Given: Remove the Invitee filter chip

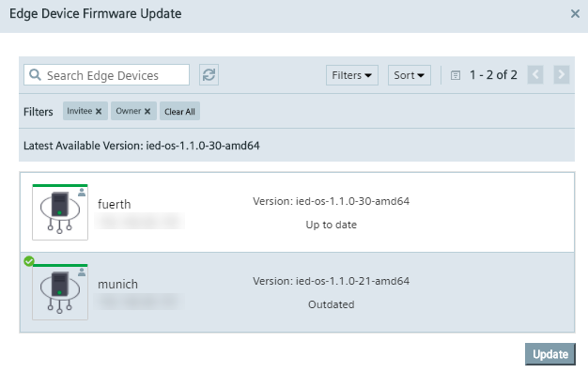Looking at the screenshot, I should tap(99, 112).
